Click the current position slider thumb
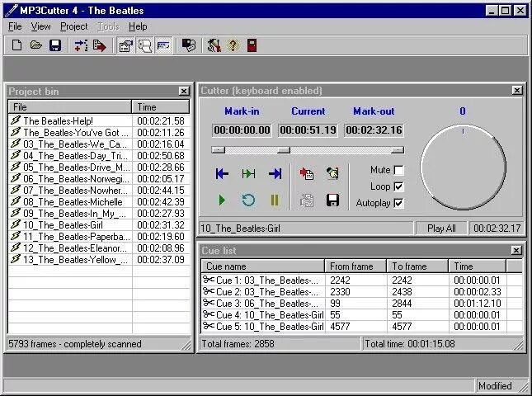Image resolution: width=532 pixels, height=396 pixels. [x=283, y=150]
